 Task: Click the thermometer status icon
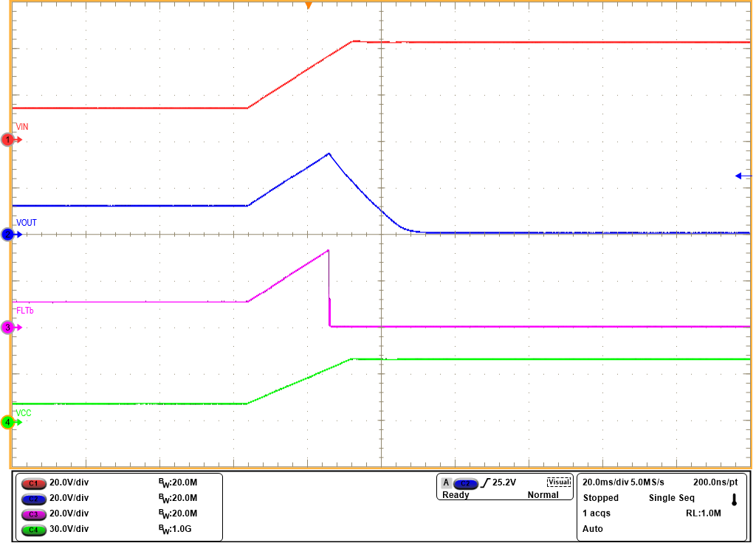(x=735, y=499)
